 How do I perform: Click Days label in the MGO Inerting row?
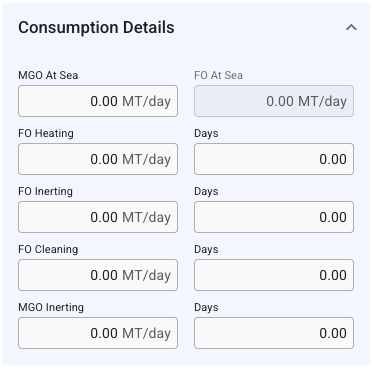click(206, 307)
